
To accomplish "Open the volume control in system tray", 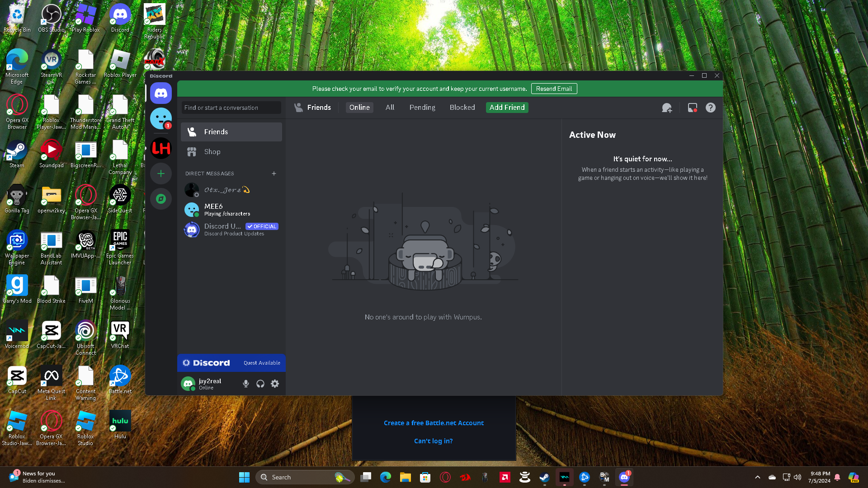I will [x=797, y=477].
